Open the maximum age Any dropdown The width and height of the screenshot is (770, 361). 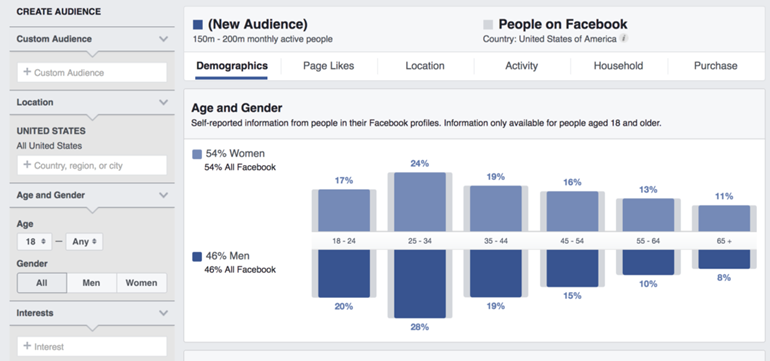pyautogui.click(x=84, y=242)
